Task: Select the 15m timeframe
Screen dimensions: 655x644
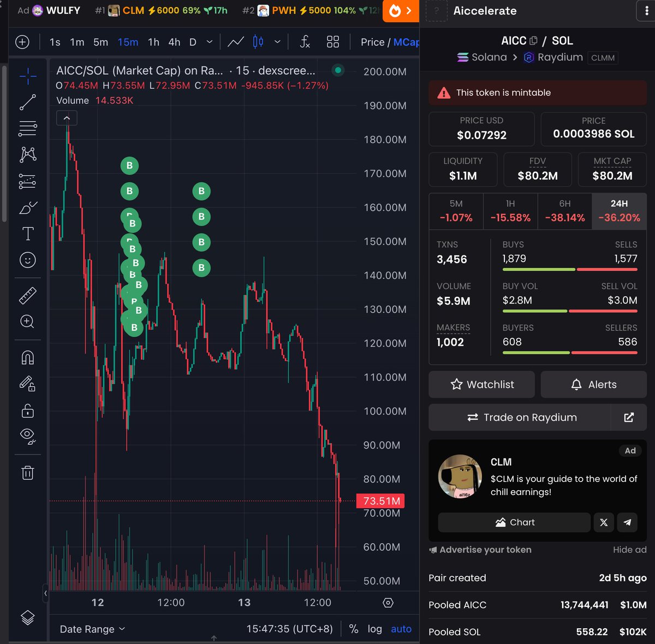Action: click(x=128, y=42)
